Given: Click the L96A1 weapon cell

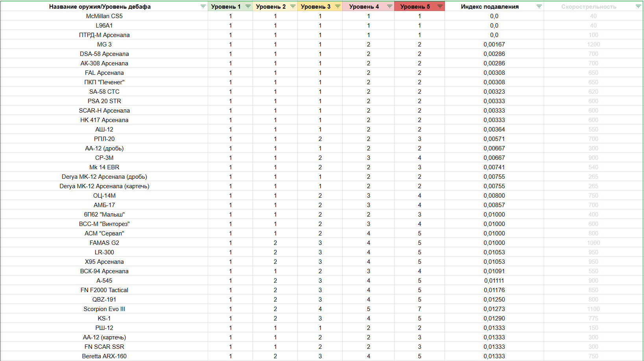Looking at the screenshot, I should [104, 26].
